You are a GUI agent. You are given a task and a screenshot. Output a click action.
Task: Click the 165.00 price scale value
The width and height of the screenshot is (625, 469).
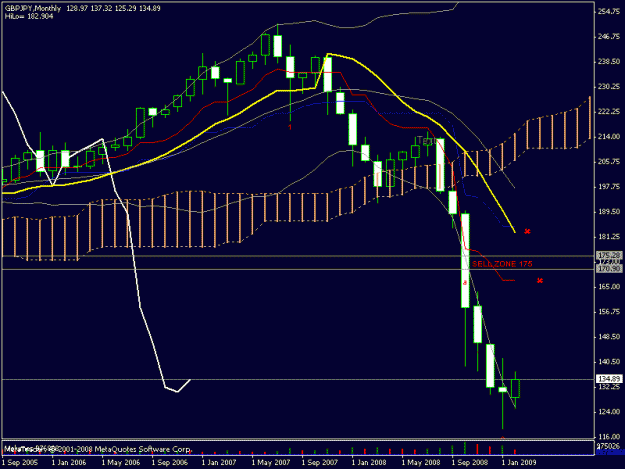(609, 287)
